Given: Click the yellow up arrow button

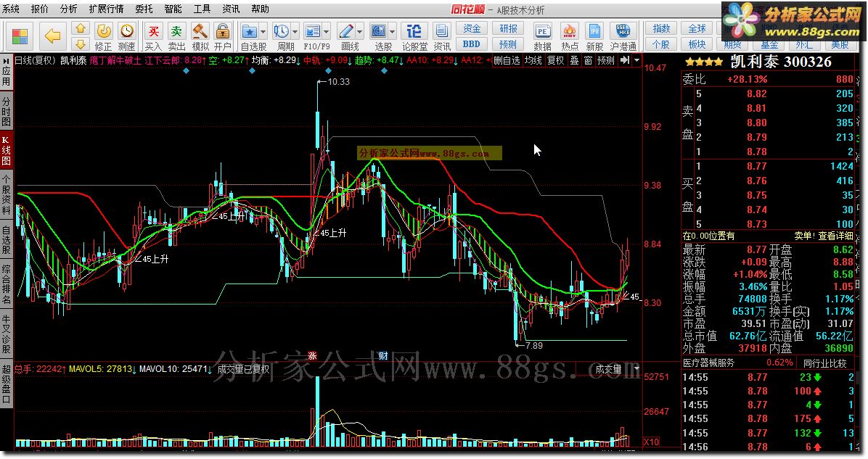Looking at the screenshot, I should pyautogui.click(x=81, y=29).
